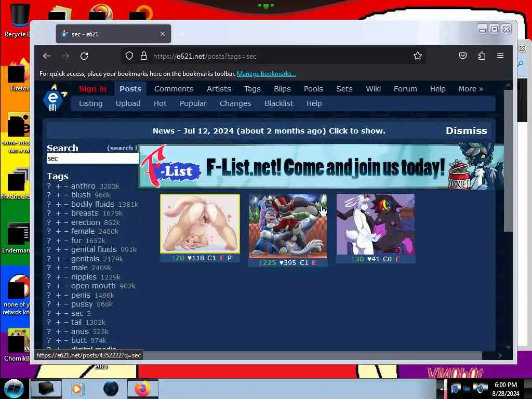
Task: Open the Windows Start orb
Action: [x=14, y=389]
